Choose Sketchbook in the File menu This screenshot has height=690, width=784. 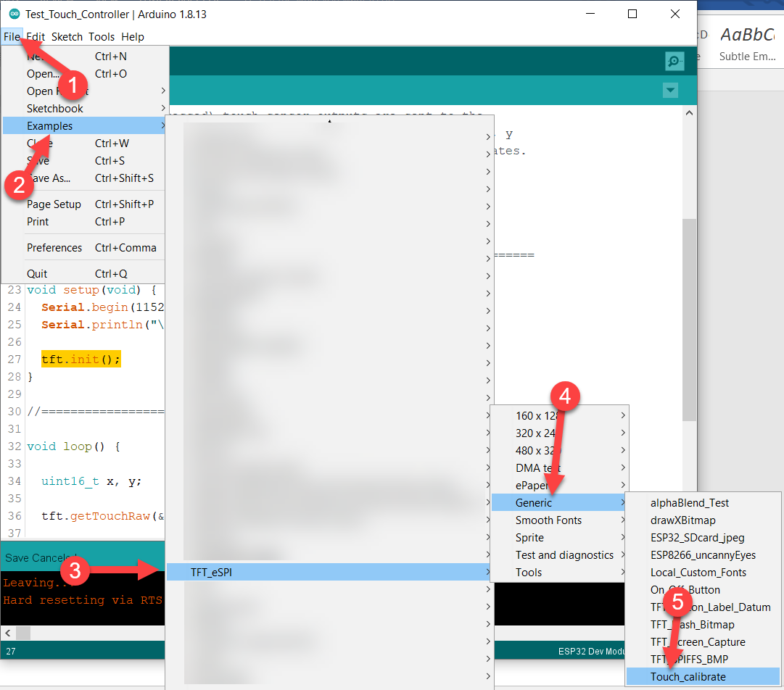point(84,109)
